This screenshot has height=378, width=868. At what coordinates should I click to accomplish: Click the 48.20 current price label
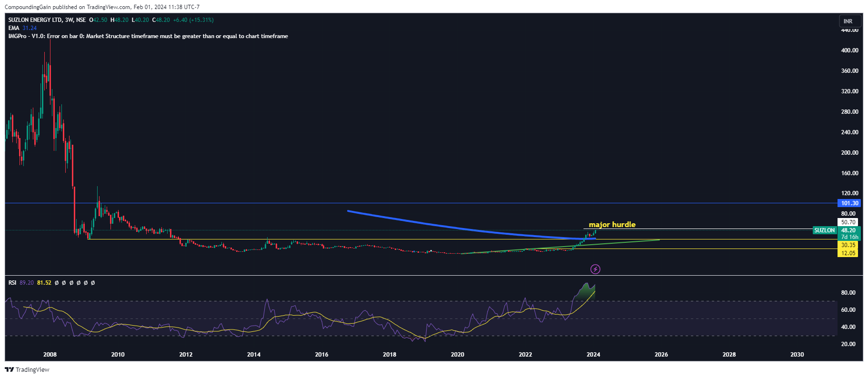(x=848, y=230)
